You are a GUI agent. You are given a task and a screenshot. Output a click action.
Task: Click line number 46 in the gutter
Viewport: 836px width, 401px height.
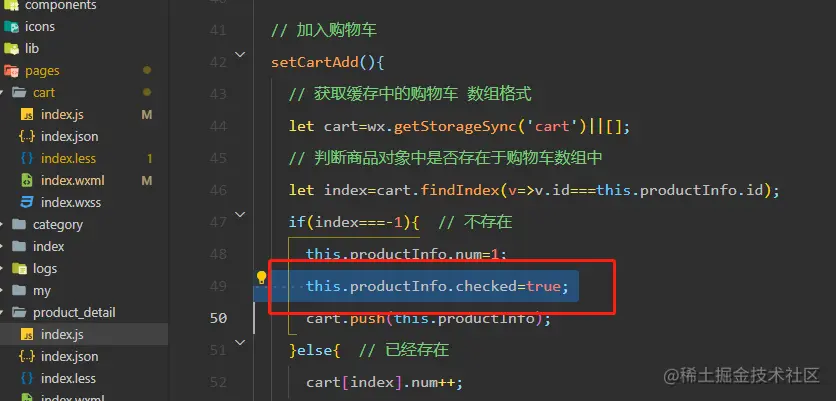(218, 190)
